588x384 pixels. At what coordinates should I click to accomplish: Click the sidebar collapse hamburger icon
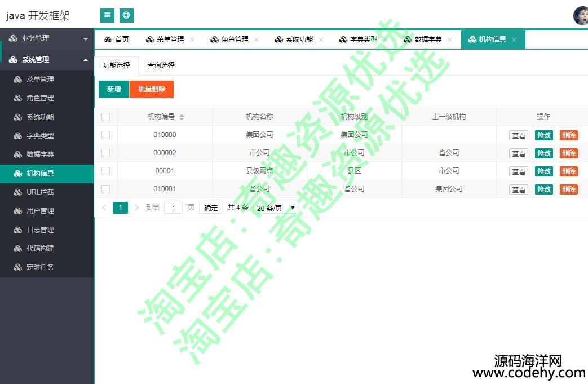(x=107, y=15)
